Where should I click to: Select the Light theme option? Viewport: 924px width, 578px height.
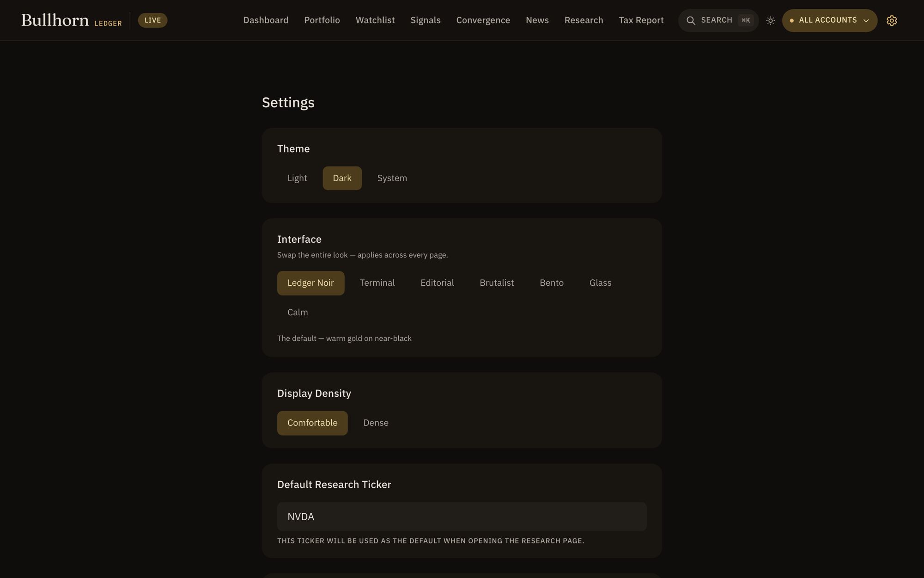coord(297,178)
